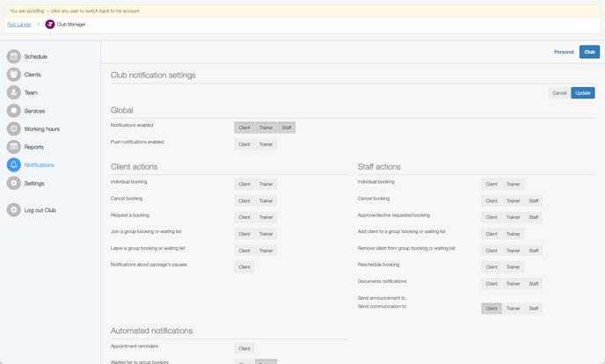Viewport: 605px width, 364px height.
Task: Open Schedule in the sidebar menu
Action: click(36, 56)
